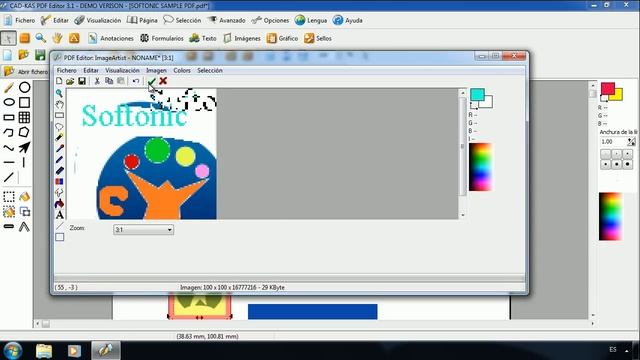
Task: Click the cyan foreground color swatch
Action: click(x=477, y=95)
